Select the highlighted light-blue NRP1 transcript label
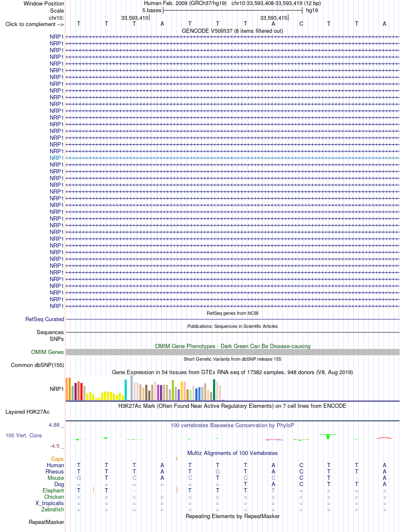Image resolution: width=400 pixels, height=532 pixels. tap(57, 158)
